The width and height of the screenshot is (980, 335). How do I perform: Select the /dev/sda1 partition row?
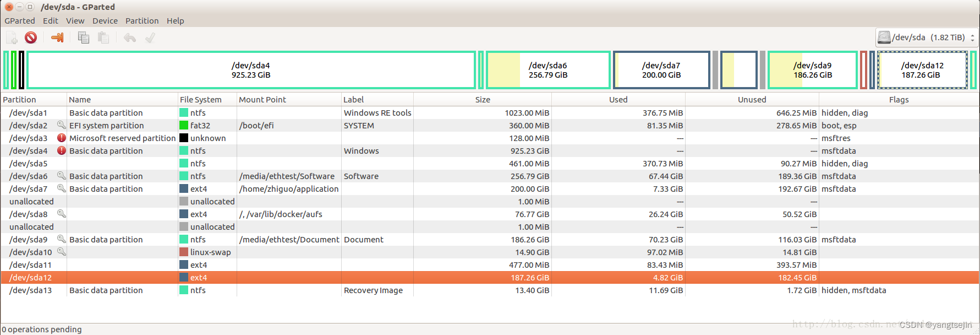[490, 113]
